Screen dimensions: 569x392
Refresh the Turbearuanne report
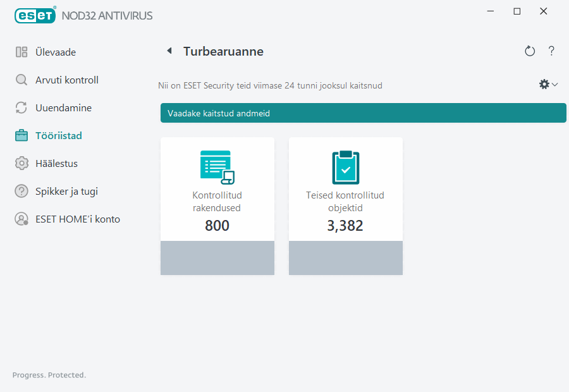pyautogui.click(x=530, y=51)
